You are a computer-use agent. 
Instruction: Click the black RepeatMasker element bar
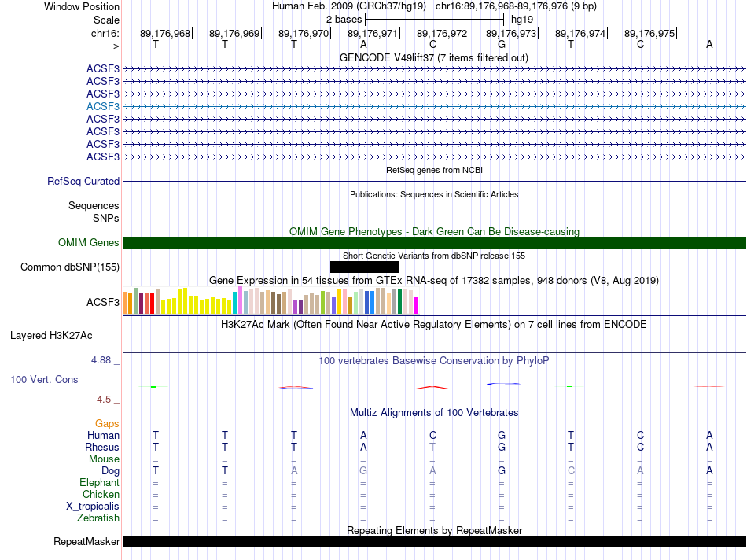click(x=434, y=541)
